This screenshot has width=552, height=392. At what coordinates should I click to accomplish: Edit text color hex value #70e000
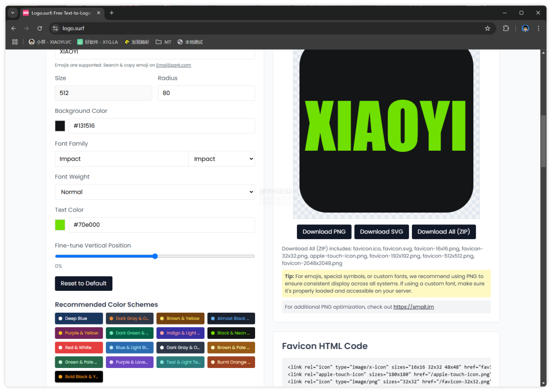(x=162, y=225)
